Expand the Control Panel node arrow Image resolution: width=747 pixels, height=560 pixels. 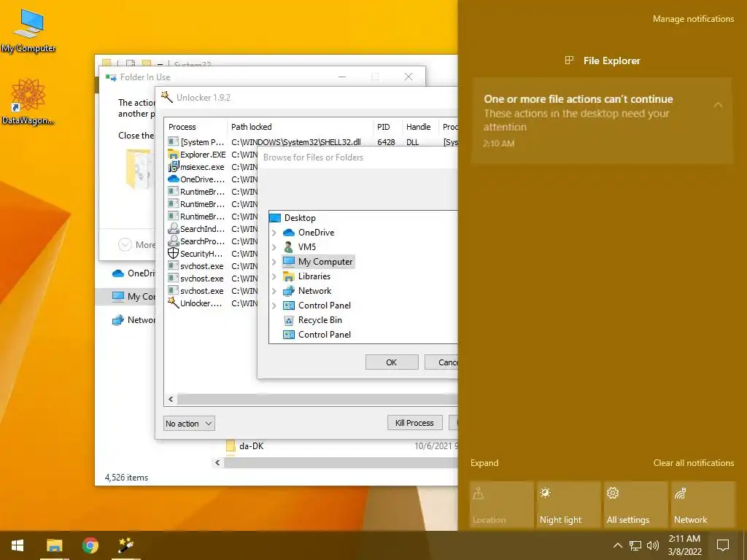(x=274, y=306)
